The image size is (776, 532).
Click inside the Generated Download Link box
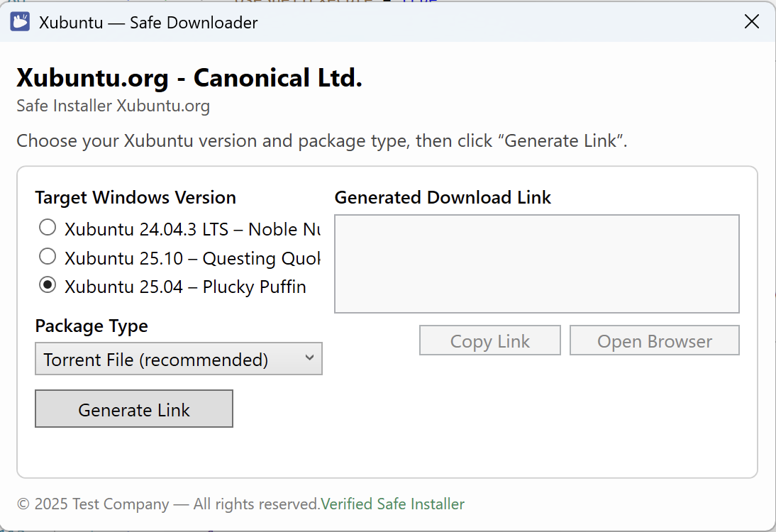[536, 263]
